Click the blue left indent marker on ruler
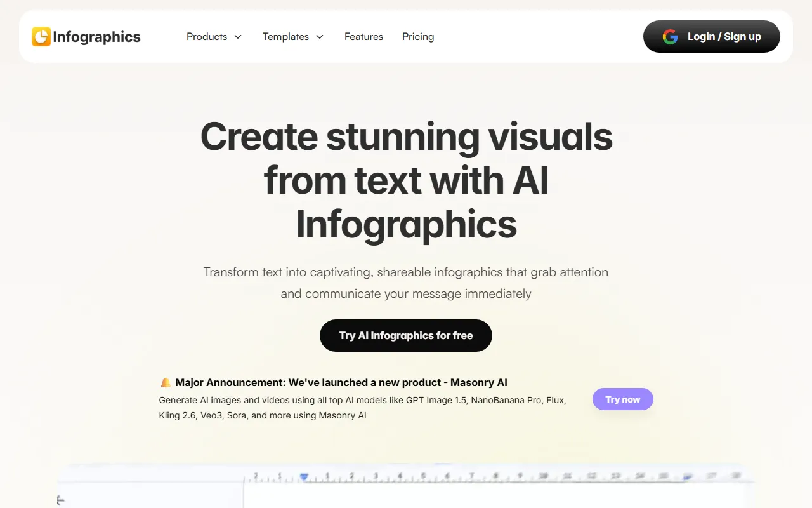This screenshot has width=812, height=508. coord(304,477)
